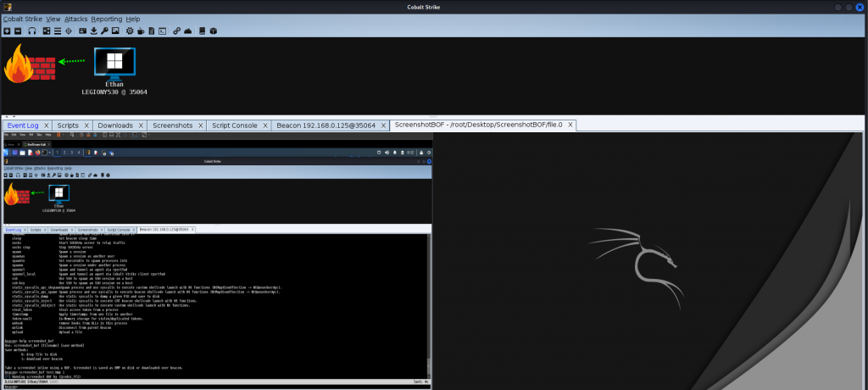Open the Cobalt Strike menu

click(23, 19)
